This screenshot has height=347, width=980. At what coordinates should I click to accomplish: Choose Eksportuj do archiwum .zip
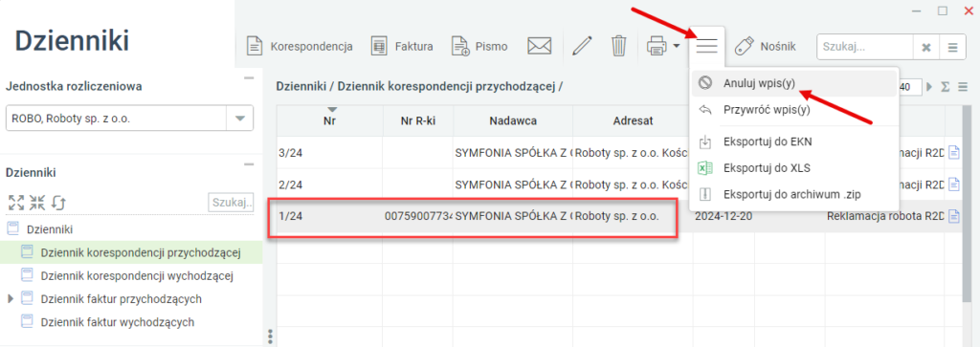(x=793, y=194)
